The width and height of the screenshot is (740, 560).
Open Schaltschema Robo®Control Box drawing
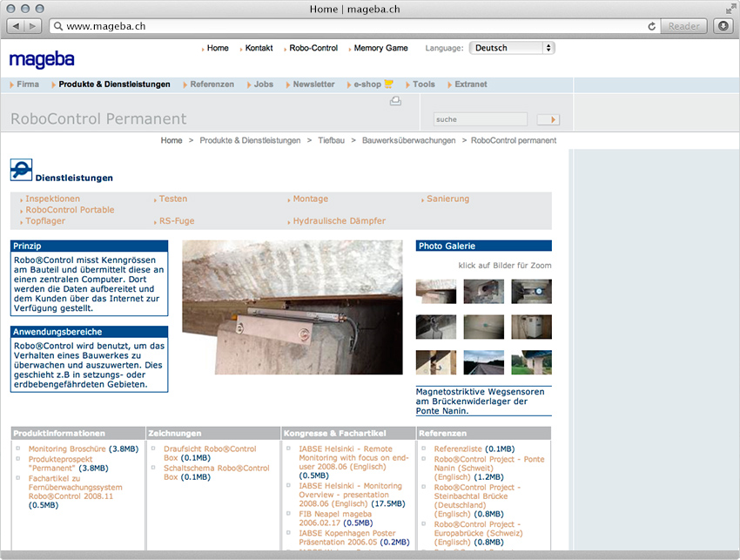[x=217, y=473]
